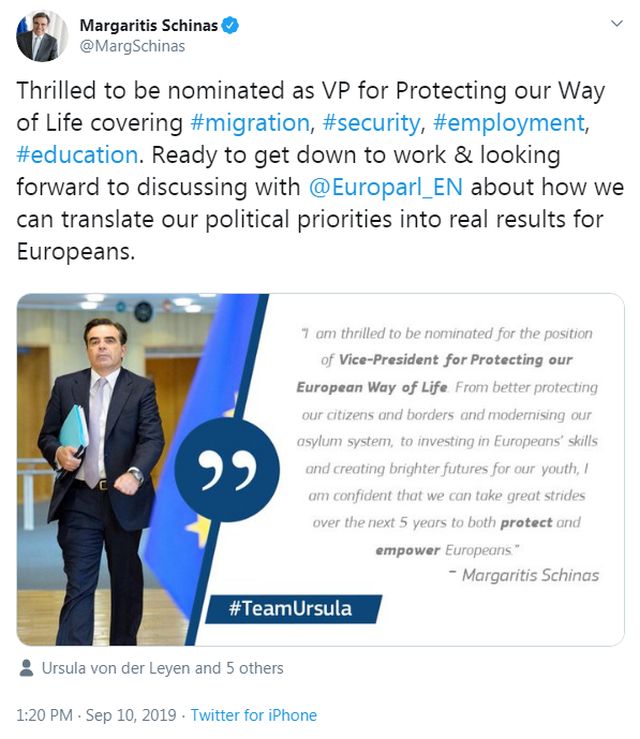Open the 1:20 PM Sep 10, 2019 timestamp
The height and width of the screenshot is (739, 640).
[x=98, y=715]
